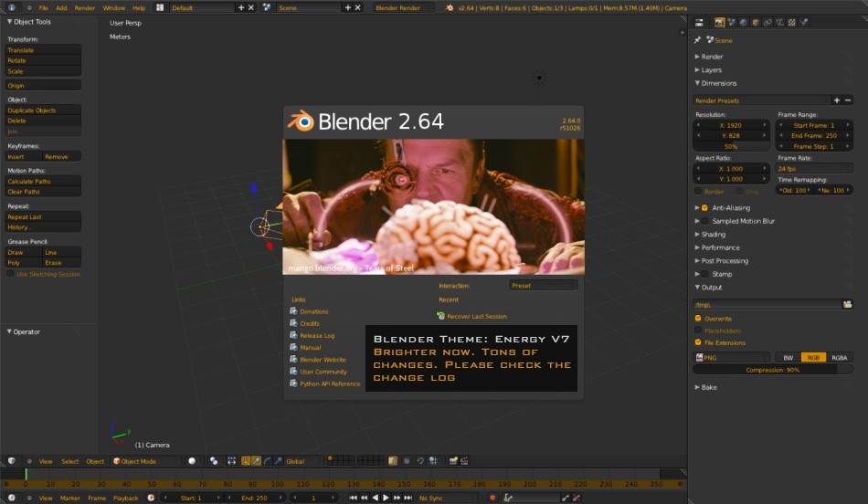Image resolution: width=868 pixels, height=504 pixels.
Task: Enable the Sampled Motion Blur checkbox
Action: (x=704, y=221)
